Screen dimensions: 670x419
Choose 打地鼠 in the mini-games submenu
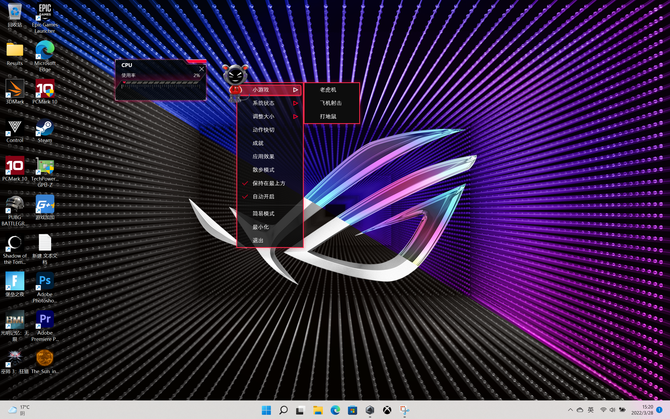(x=329, y=116)
